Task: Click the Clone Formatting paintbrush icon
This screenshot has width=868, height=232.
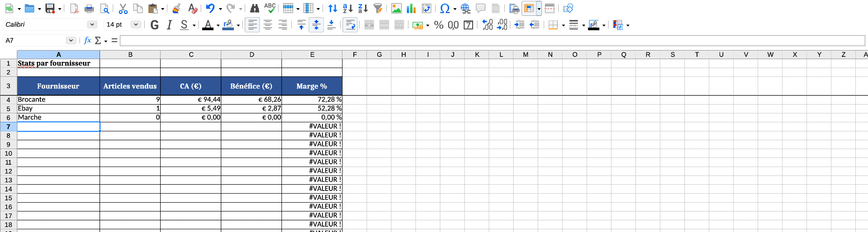Action: coord(177,8)
